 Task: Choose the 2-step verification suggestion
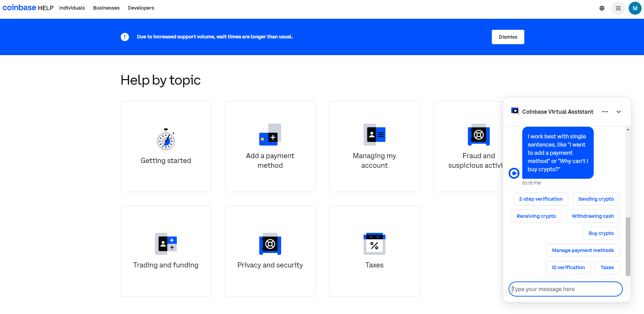(540, 199)
